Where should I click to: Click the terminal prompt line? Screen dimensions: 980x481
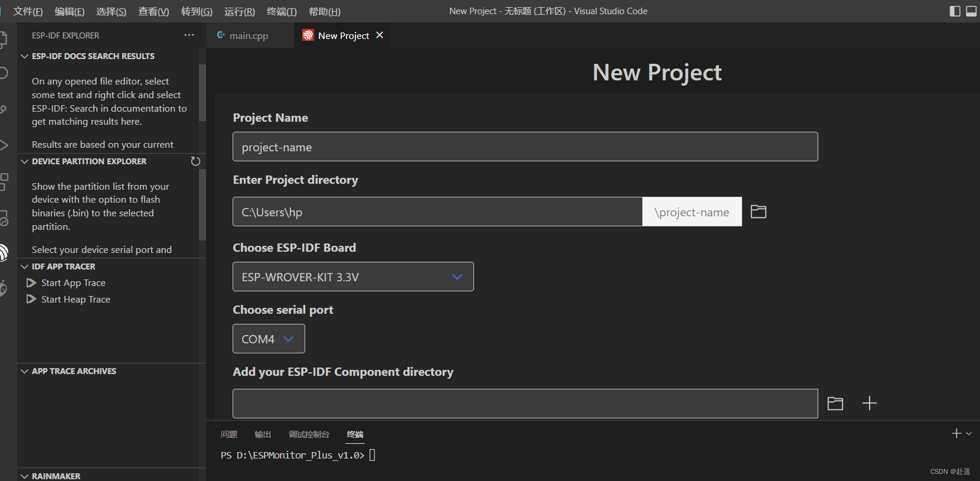click(x=298, y=455)
